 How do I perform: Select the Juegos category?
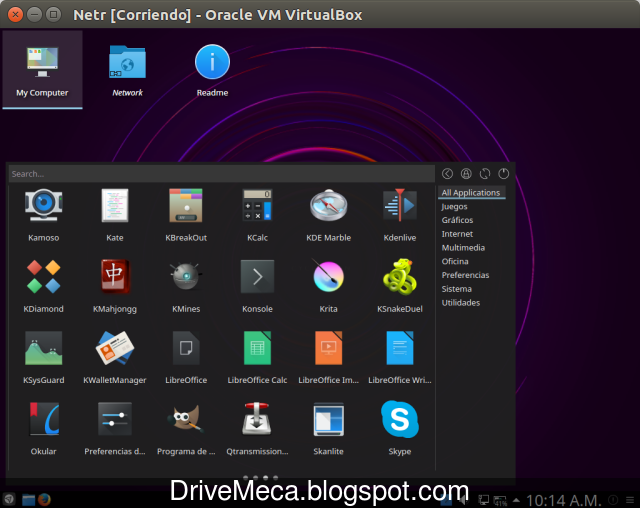[x=454, y=206]
